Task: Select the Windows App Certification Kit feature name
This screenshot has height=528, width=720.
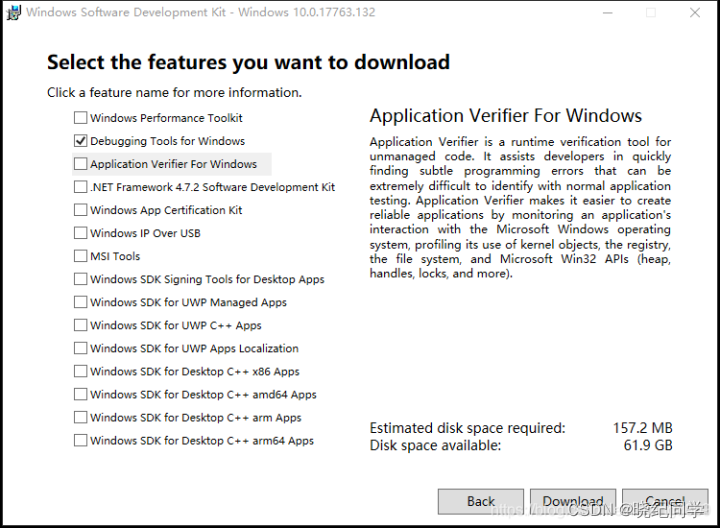Action: pos(166,210)
